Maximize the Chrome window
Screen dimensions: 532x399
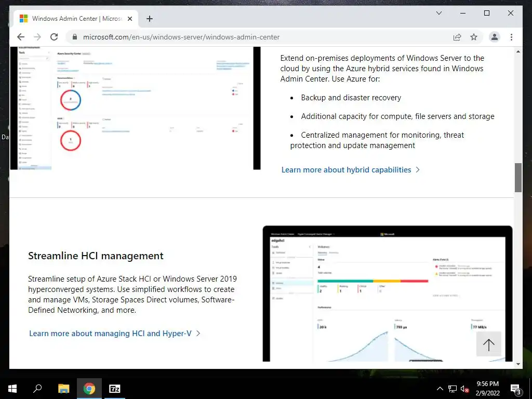[486, 13]
